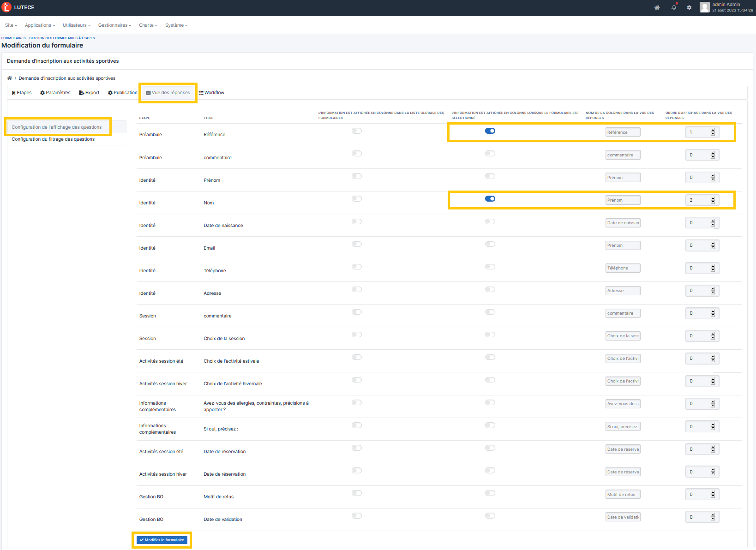Click the home icon in the breadcrumb
This screenshot has height=550, width=756.
coord(10,78)
